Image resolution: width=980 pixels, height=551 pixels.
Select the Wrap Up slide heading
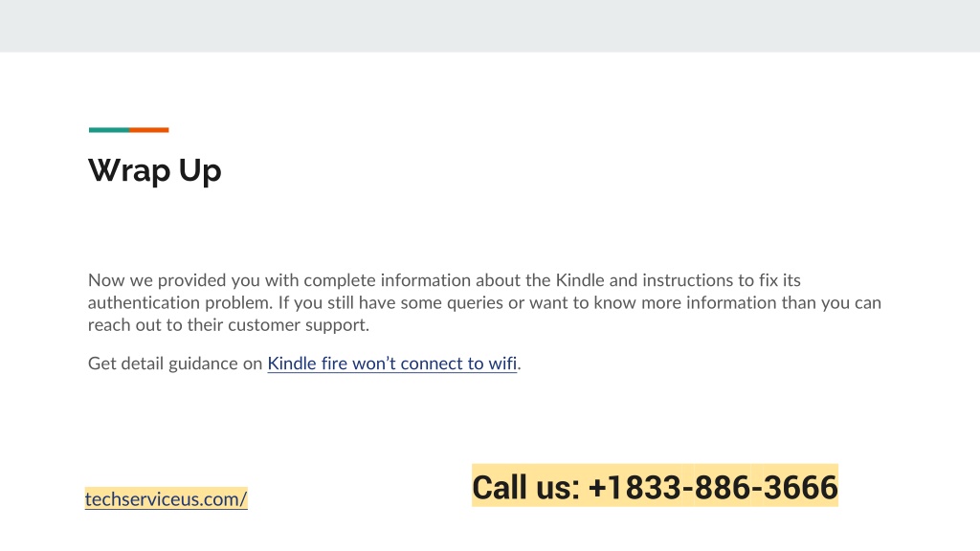[154, 170]
